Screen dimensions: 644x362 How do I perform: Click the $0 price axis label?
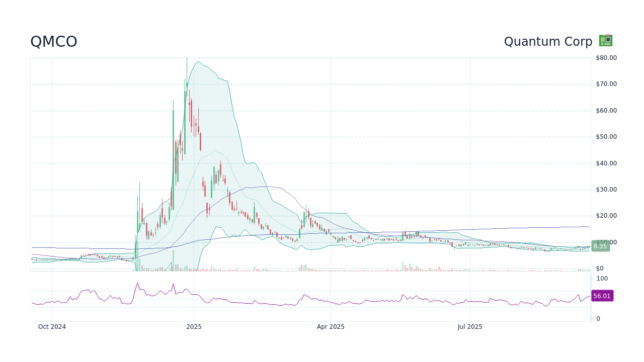coord(600,268)
